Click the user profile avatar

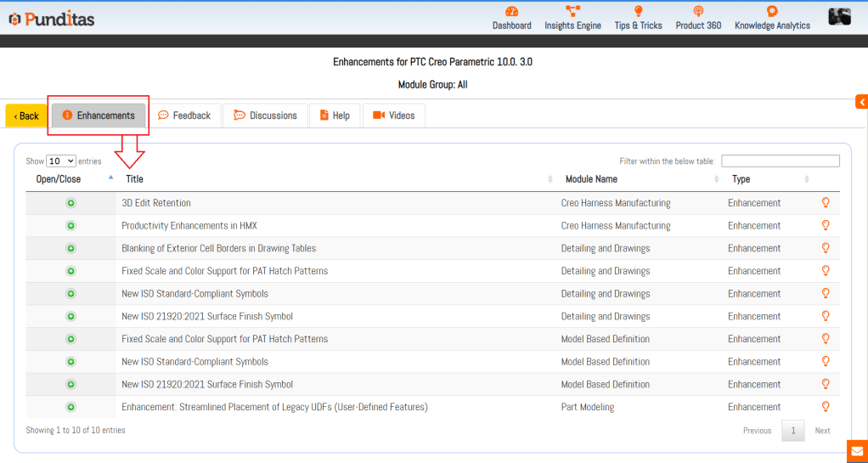click(839, 17)
